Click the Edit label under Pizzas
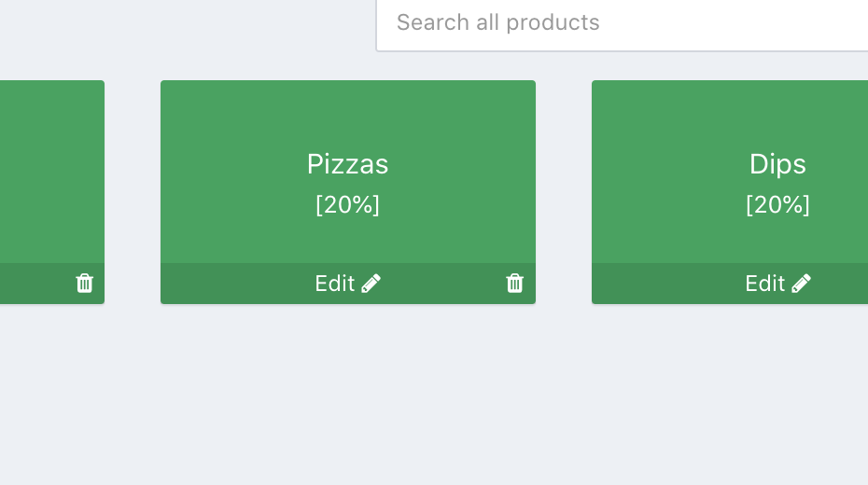The height and width of the screenshot is (485, 868). pos(335,284)
